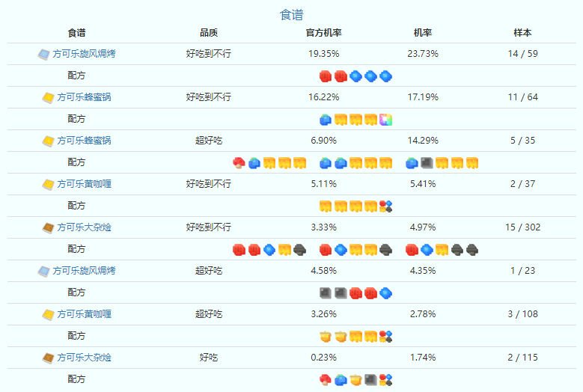The width and height of the screenshot is (583, 392).
Task: Select the 1.74% rate value
Action: point(423,358)
